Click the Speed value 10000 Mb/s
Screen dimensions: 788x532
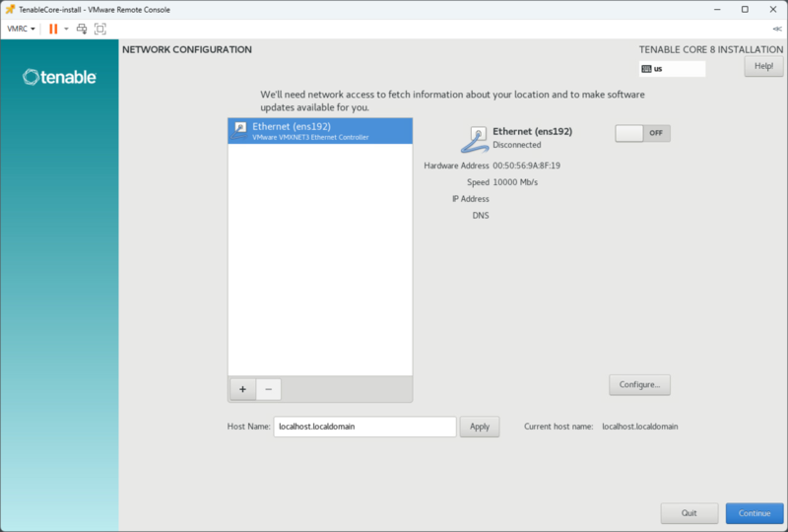(x=515, y=182)
